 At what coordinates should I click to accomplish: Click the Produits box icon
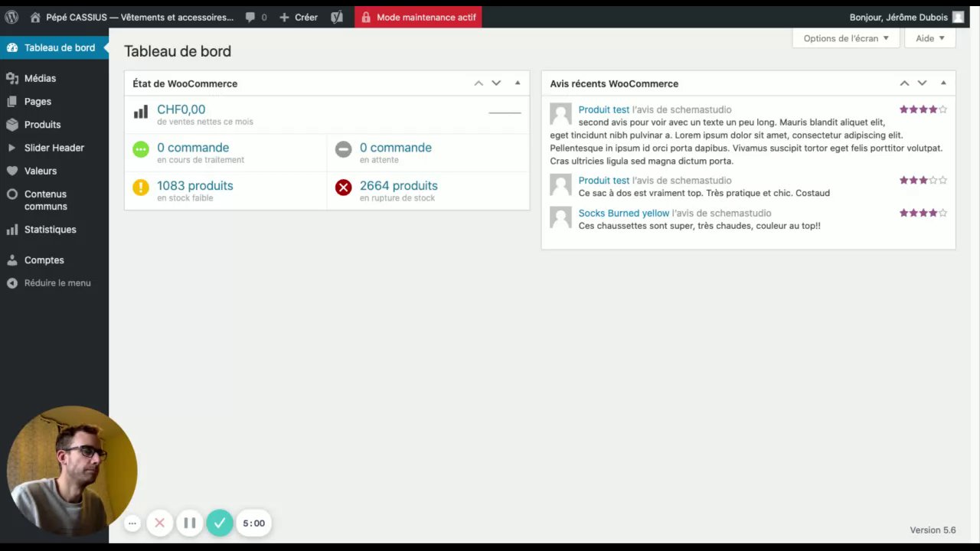point(12,124)
